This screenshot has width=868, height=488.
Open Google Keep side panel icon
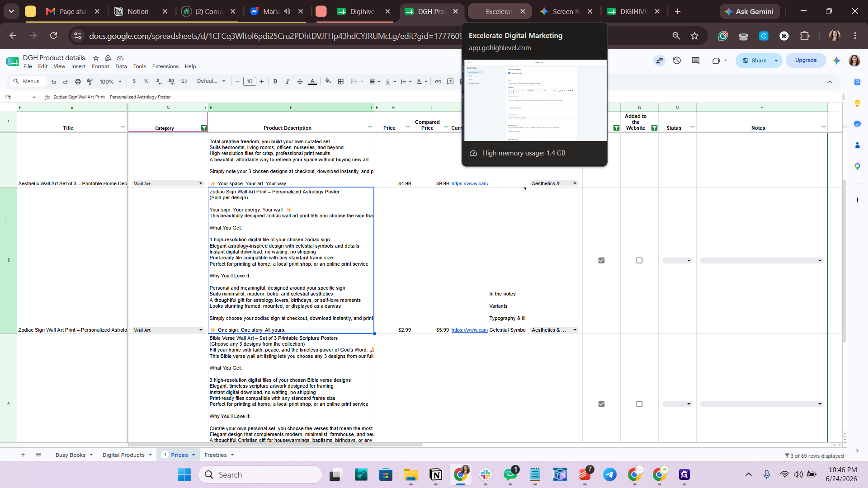click(857, 103)
